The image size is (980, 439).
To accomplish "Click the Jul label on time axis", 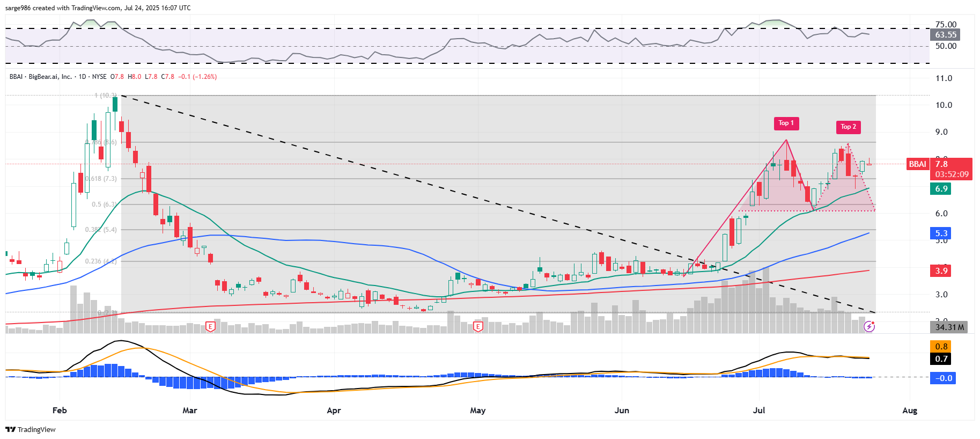I will 758,411.
